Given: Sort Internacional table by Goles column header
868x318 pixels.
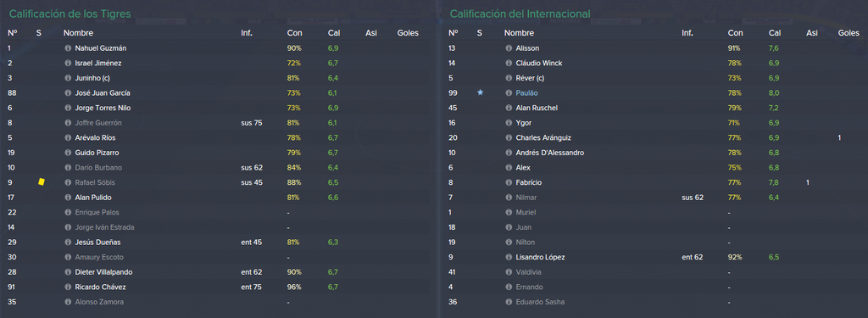Looking at the screenshot, I should click(x=849, y=33).
